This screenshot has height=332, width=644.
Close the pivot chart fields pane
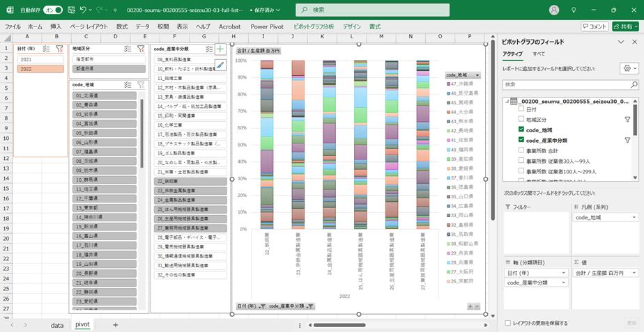pyautogui.click(x=634, y=42)
